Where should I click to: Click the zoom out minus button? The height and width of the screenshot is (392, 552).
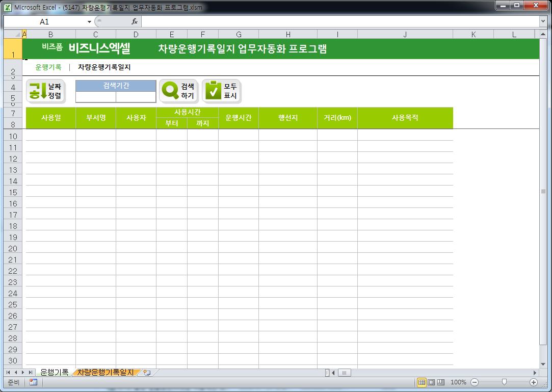475,382
